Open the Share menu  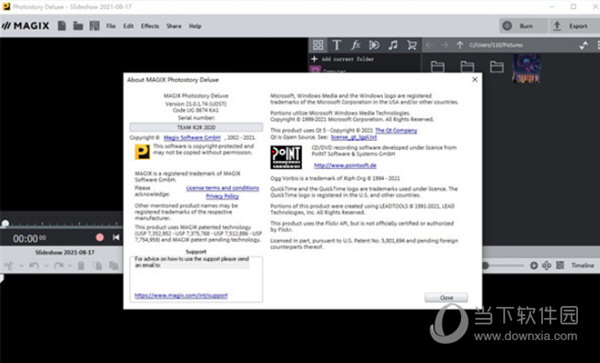tap(174, 26)
